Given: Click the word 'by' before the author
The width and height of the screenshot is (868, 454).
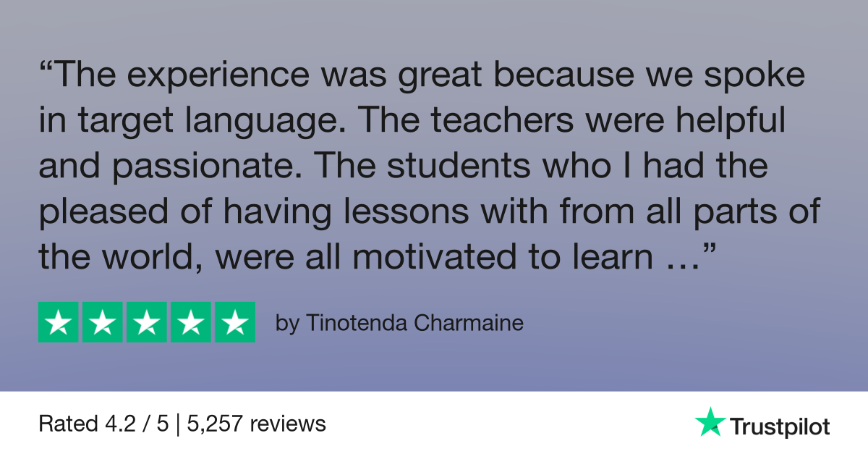Looking at the screenshot, I should click(287, 324).
